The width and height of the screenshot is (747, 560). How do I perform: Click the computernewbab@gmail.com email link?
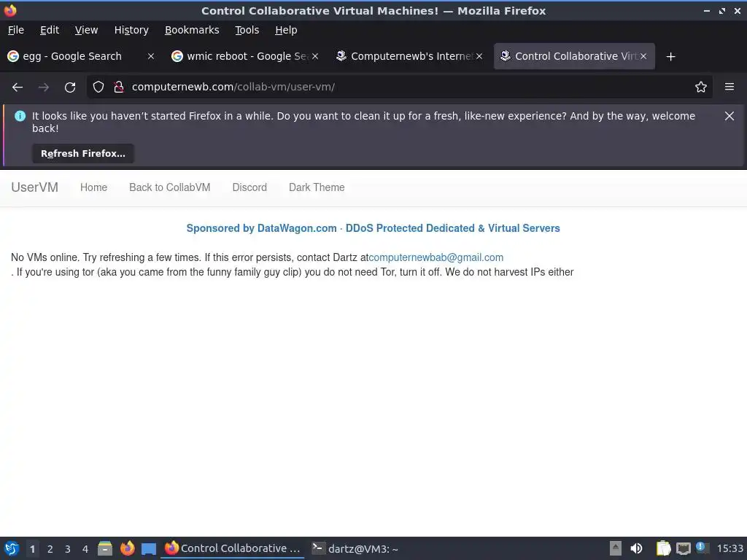click(436, 257)
